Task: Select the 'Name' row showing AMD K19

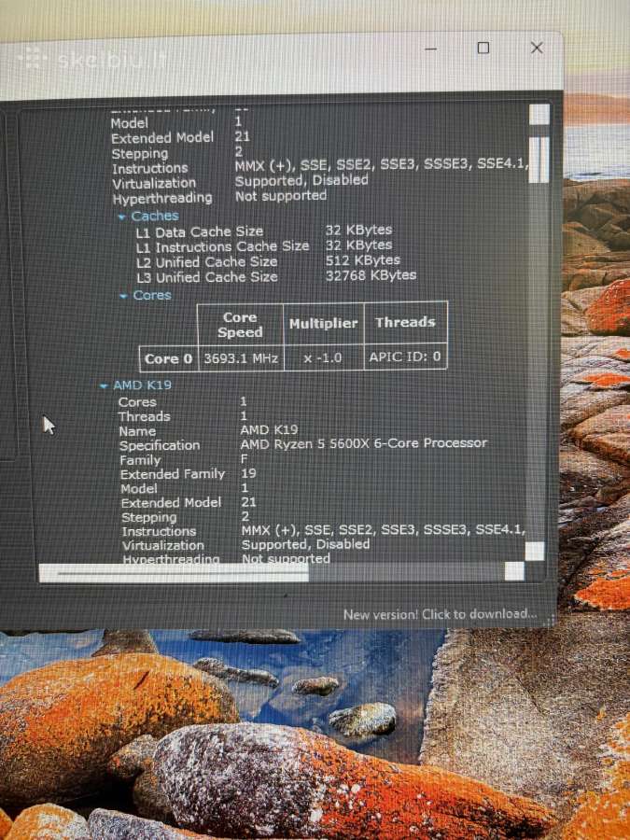Action: [208, 430]
